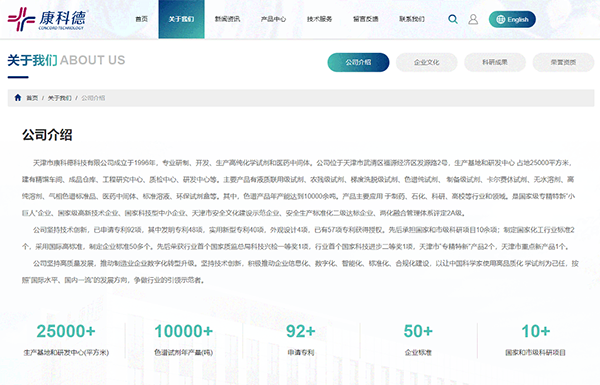Click 首页 link in the breadcrumb

(32, 98)
